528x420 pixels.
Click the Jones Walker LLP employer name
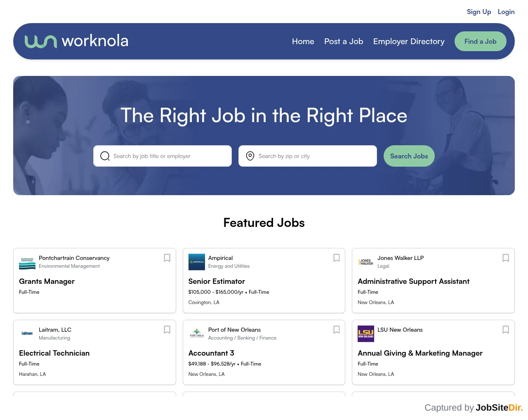click(401, 258)
